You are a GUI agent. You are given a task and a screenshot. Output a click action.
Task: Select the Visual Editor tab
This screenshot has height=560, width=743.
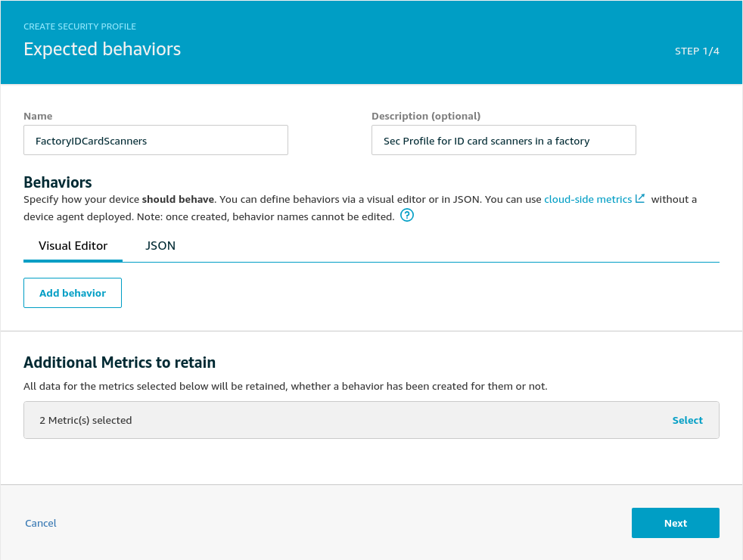coord(73,246)
